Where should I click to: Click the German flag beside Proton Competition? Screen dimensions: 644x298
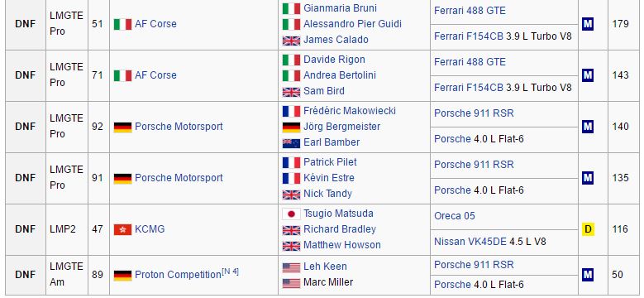(x=122, y=275)
